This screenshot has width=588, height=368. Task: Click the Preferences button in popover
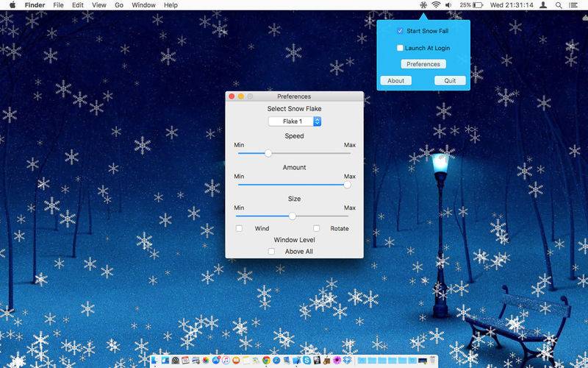pos(423,64)
